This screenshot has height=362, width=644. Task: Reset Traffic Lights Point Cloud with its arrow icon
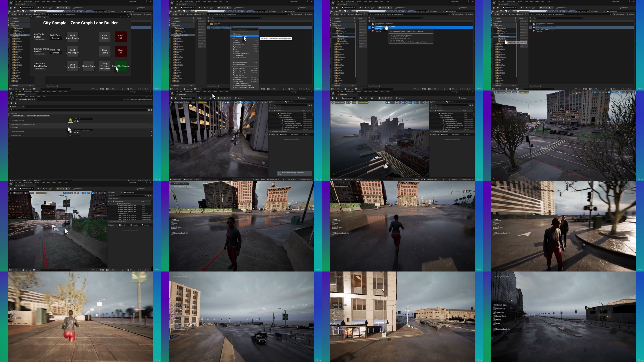pyautogui.click(x=152, y=120)
